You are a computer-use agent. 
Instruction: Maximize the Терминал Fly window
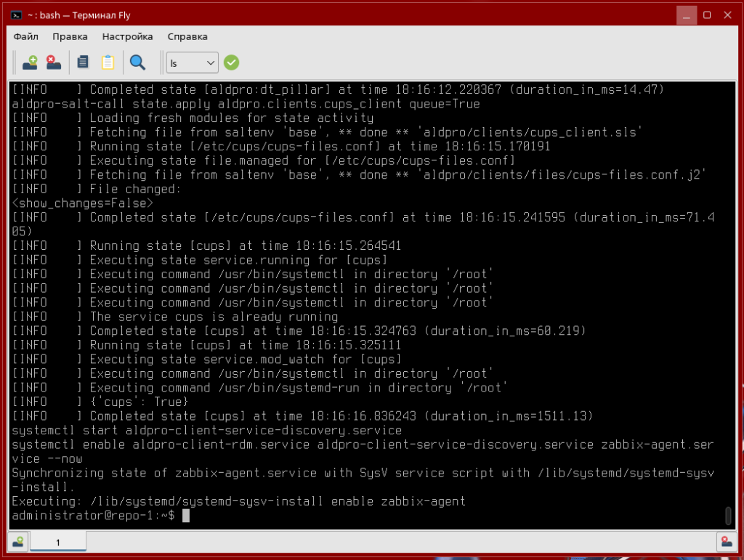[x=706, y=15]
